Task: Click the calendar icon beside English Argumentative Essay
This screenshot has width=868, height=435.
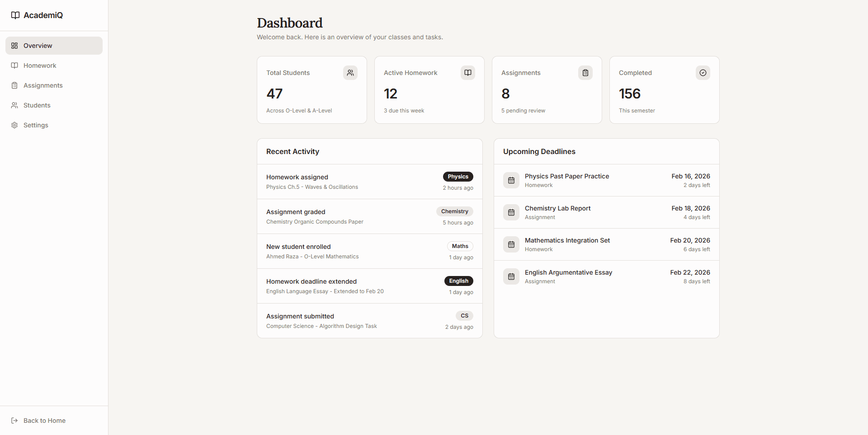Action: coord(511,276)
